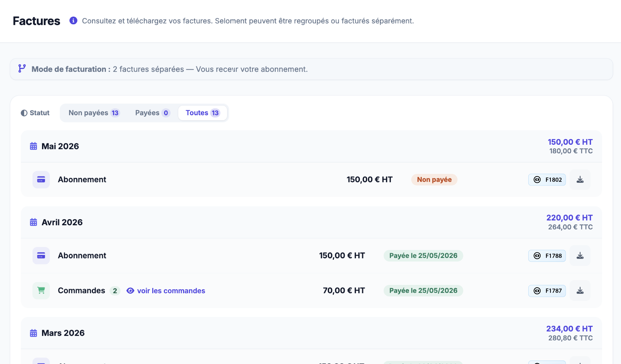Click the calendar icon beside Avril 2026
Image resolution: width=621 pixels, height=364 pixels.
pyautogui.click(x=34, y=222)
